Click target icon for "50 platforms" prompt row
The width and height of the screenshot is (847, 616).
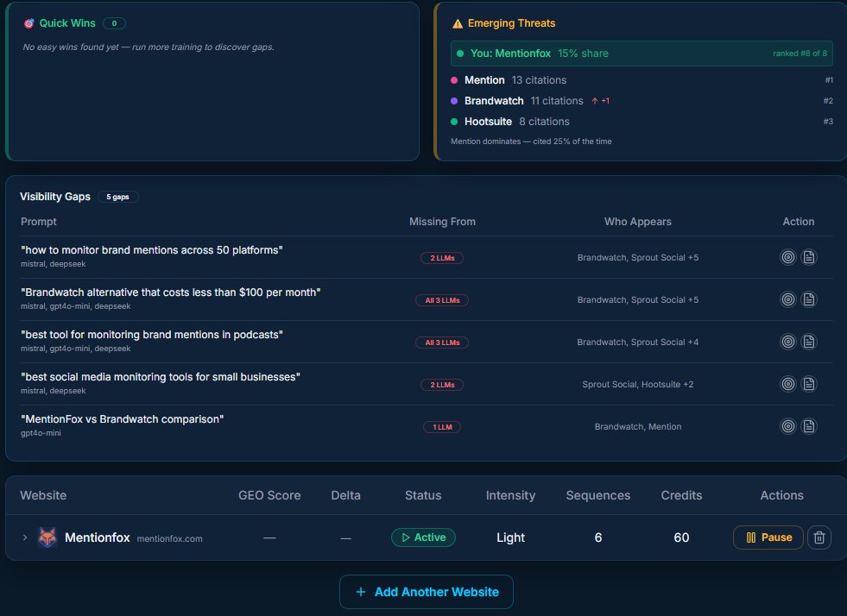[788, 257]
